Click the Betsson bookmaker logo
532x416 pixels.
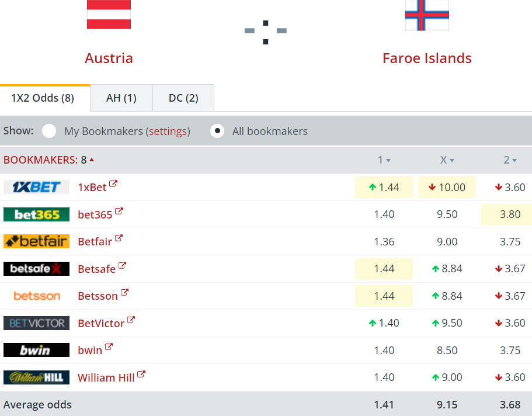point(36,296)
